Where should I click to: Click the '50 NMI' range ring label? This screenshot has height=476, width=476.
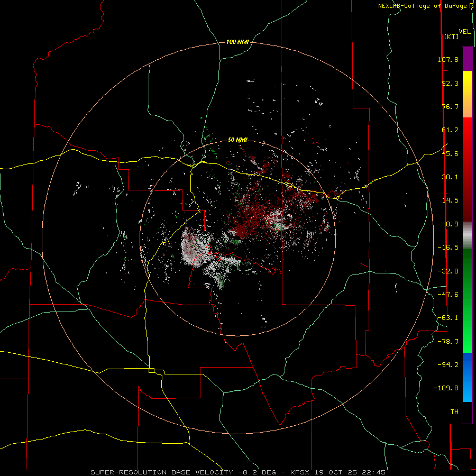click(x=237, y=140)
